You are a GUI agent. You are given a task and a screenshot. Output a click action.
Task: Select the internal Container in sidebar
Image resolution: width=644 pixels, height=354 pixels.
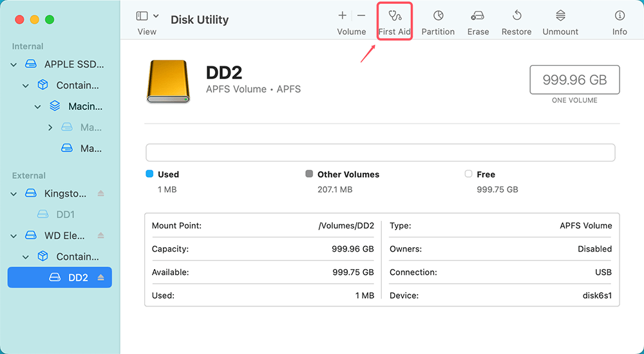click(x=77, y=86)
